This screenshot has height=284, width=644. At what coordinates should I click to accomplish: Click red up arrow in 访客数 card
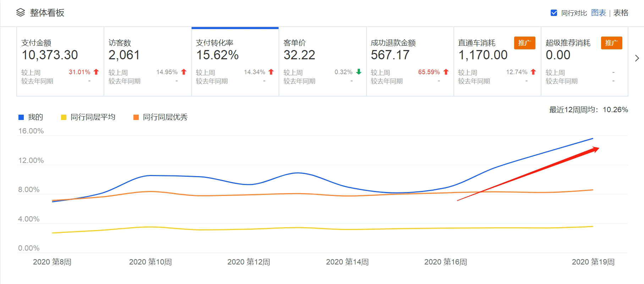[184, 72]
